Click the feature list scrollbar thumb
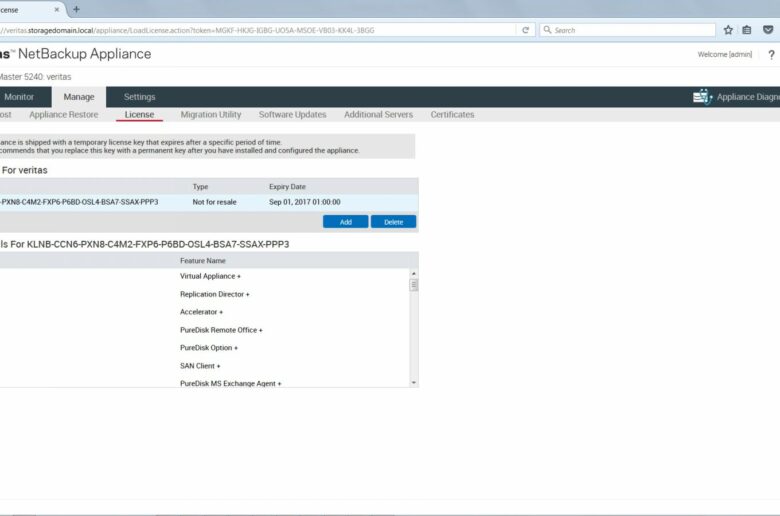 click(413, 285)
